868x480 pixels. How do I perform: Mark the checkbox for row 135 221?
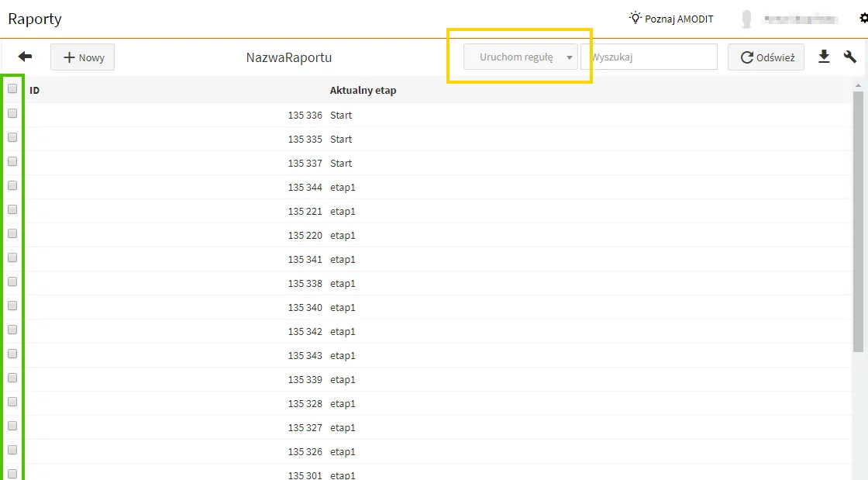click(12, 209)
